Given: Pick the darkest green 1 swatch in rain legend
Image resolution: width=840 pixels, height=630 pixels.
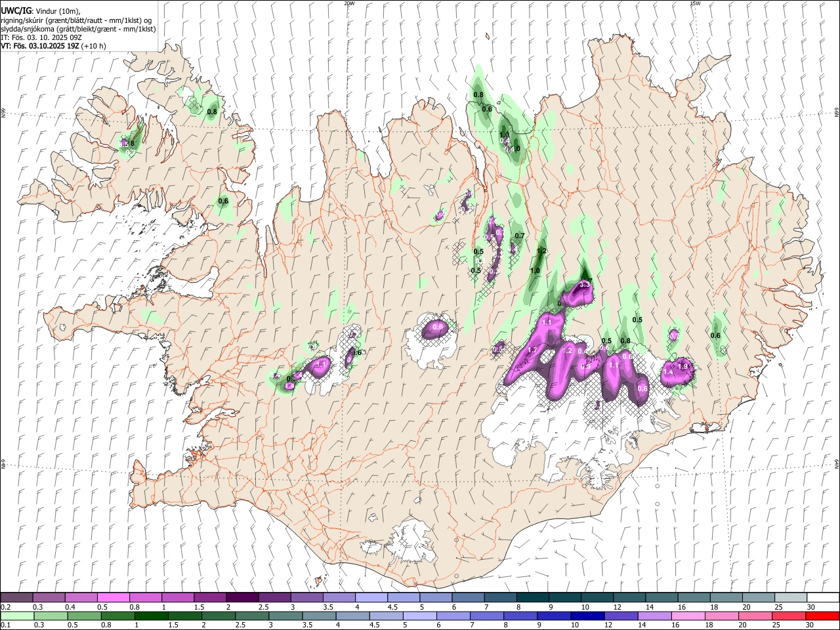Looking at the screenshot, I should point(151,616).
